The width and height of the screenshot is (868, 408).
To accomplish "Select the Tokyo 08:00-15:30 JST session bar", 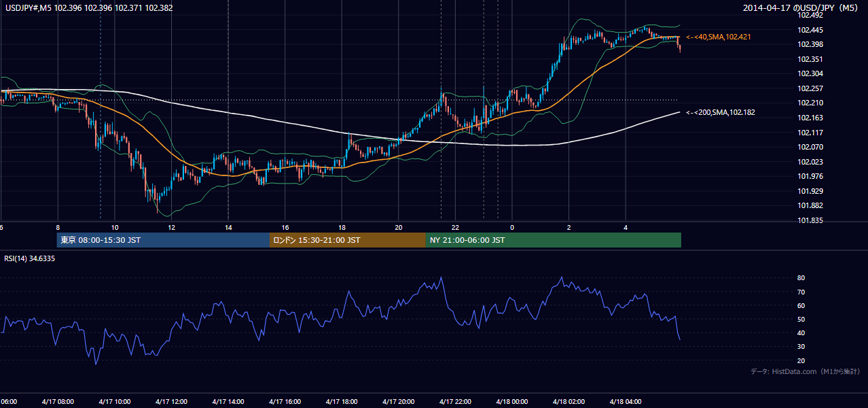I will pos(163,240).
